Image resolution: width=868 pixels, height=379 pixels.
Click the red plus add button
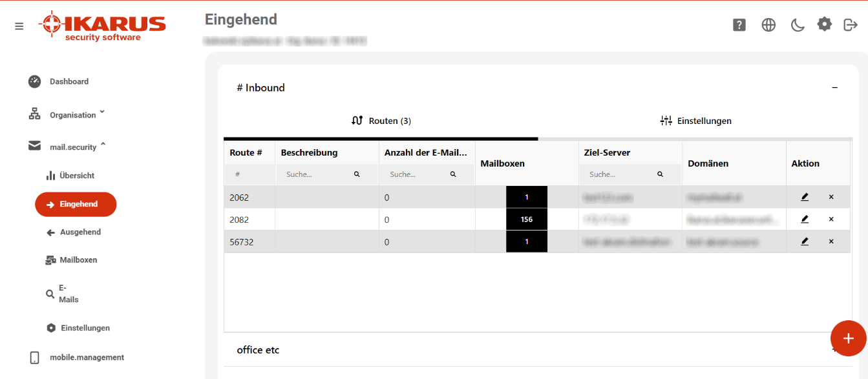click(848, 338)
